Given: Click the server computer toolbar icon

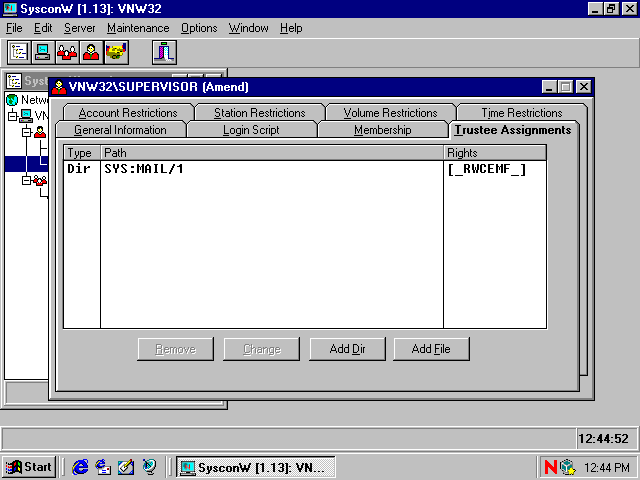Looking at the screenshot, I should click(x=43, y=52).
